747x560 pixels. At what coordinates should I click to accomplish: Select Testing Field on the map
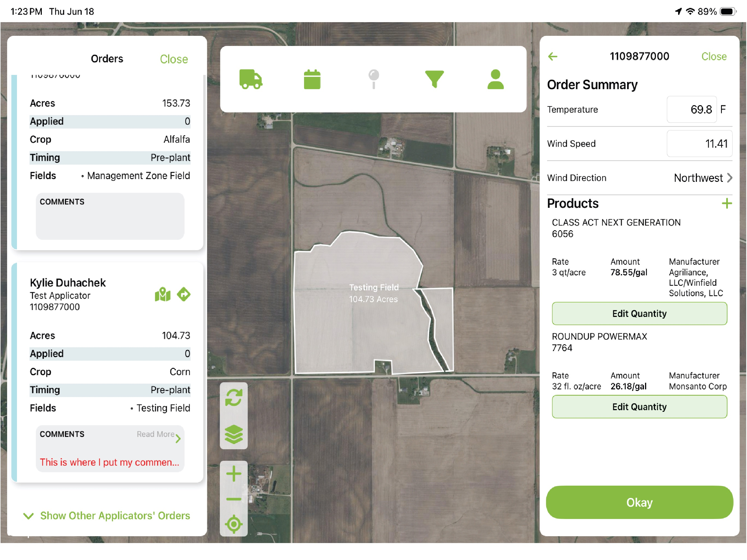point(373,293)
